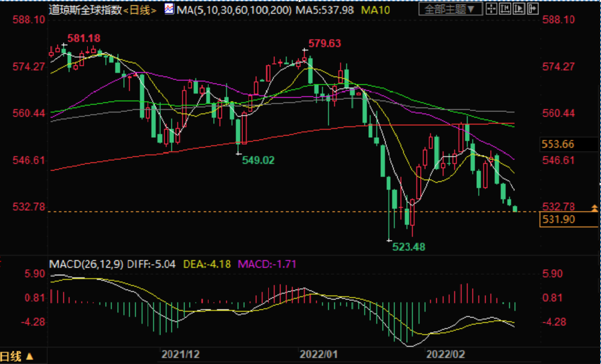601x364 pixels.
Task: Click the crosshair cursor icon
Action: coord(491,9)
